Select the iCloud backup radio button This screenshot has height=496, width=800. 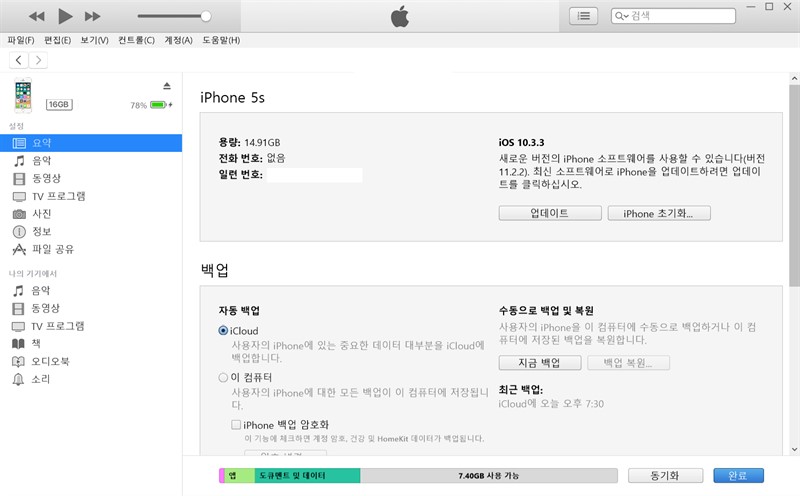[x=223, y=331]
